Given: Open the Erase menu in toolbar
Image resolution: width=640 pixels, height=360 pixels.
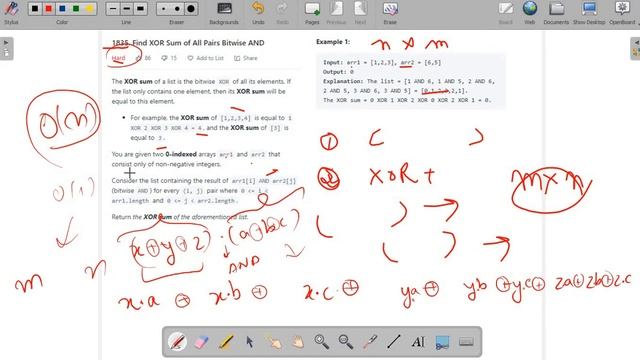Looking at the screenshot, I should click(x=390, y=13).
